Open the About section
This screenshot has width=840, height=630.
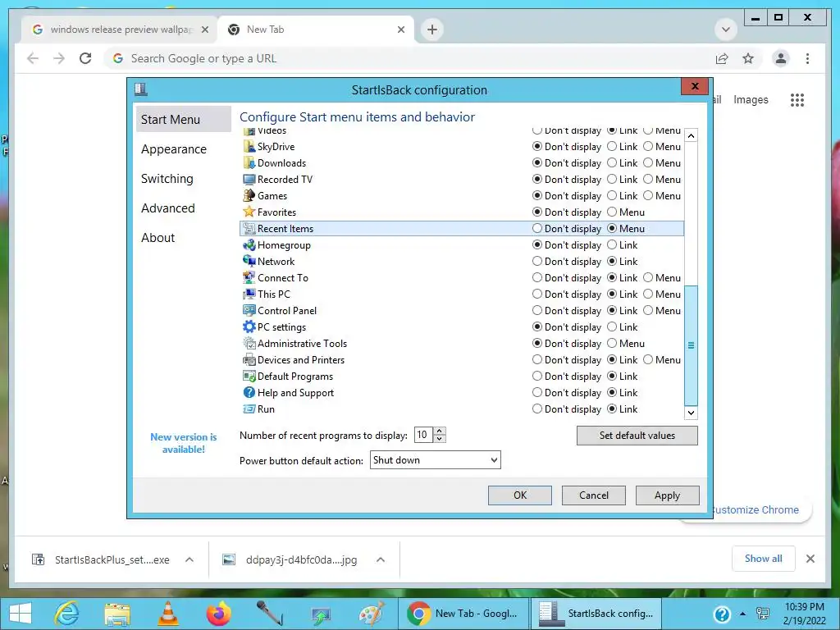pos(158,237)
